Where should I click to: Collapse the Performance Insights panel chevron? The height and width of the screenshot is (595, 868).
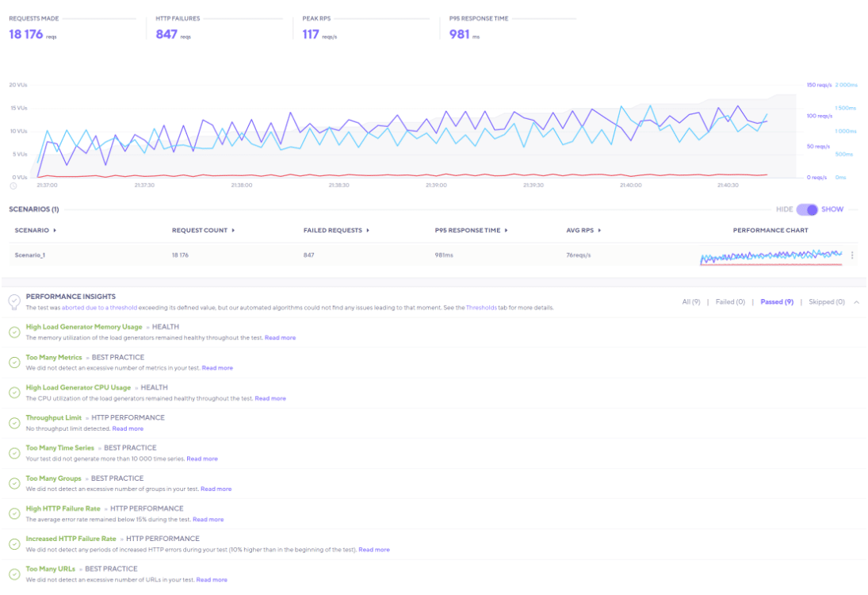click(856, 302)
